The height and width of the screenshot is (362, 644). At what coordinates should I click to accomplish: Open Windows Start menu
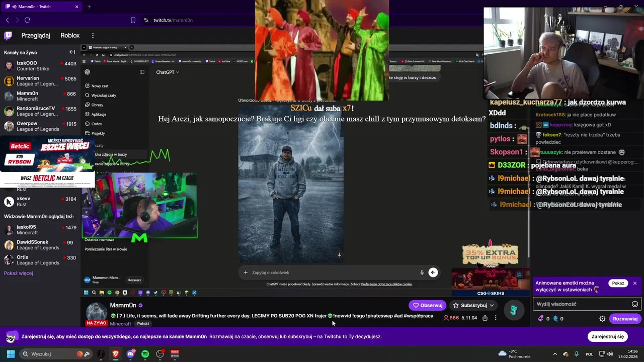[11, 354]
